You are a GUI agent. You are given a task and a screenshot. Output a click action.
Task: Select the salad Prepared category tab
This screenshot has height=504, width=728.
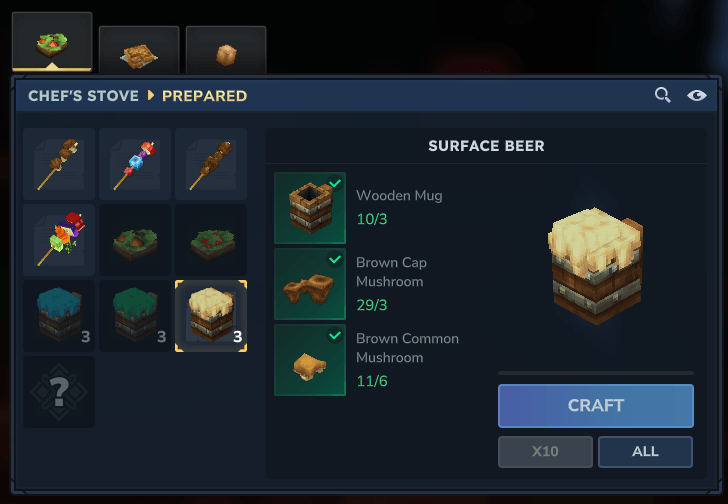pos(52,42)
